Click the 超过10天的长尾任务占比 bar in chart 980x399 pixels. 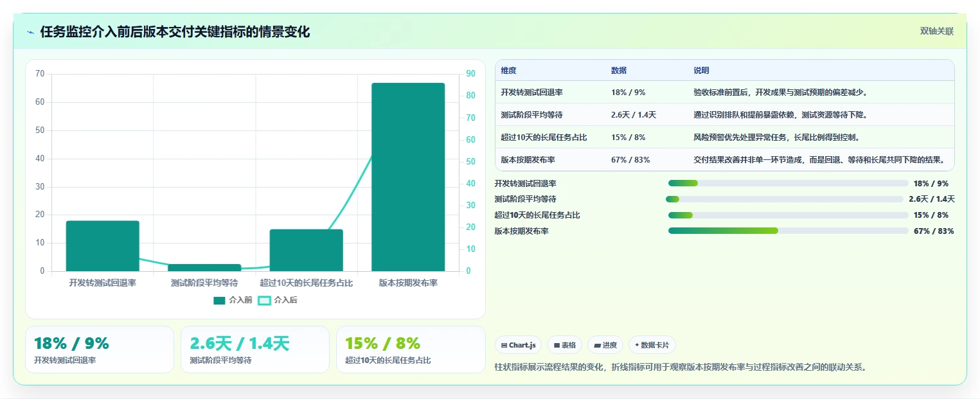pos(307,250)
